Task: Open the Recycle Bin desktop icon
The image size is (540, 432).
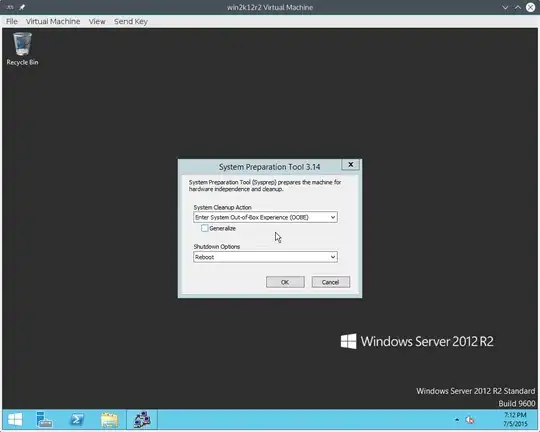Action: pyautogui.click(x=22, y=48)
